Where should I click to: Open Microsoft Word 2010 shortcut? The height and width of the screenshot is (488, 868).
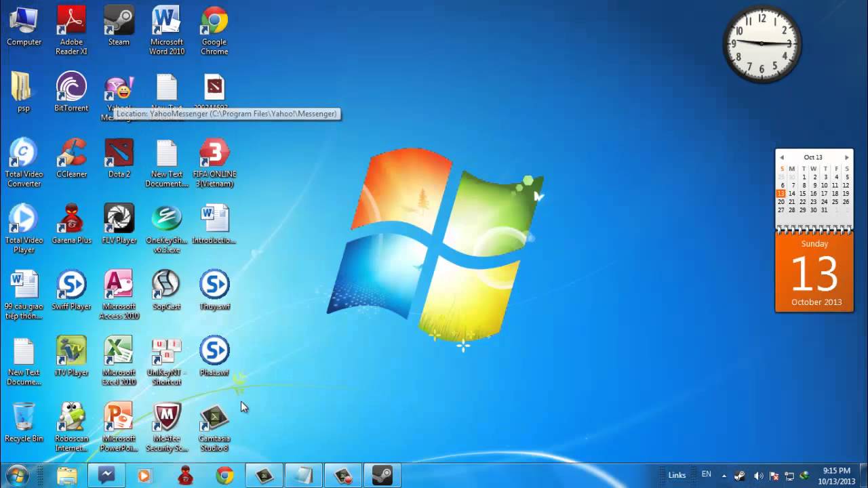point(167,30)
